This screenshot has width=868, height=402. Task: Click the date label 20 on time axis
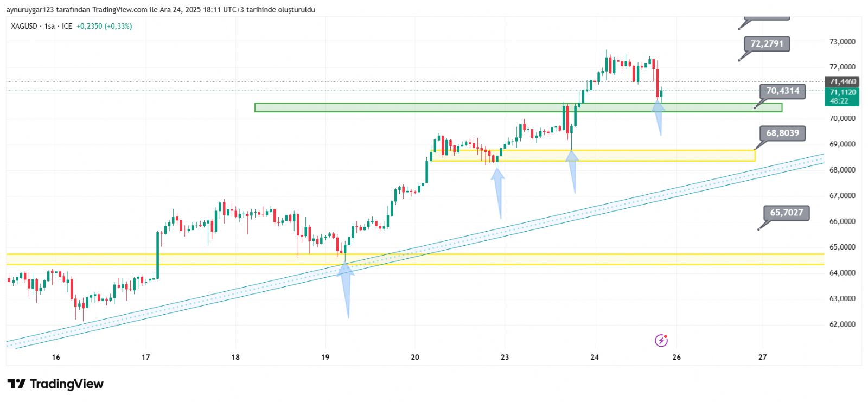click(415, 357)
